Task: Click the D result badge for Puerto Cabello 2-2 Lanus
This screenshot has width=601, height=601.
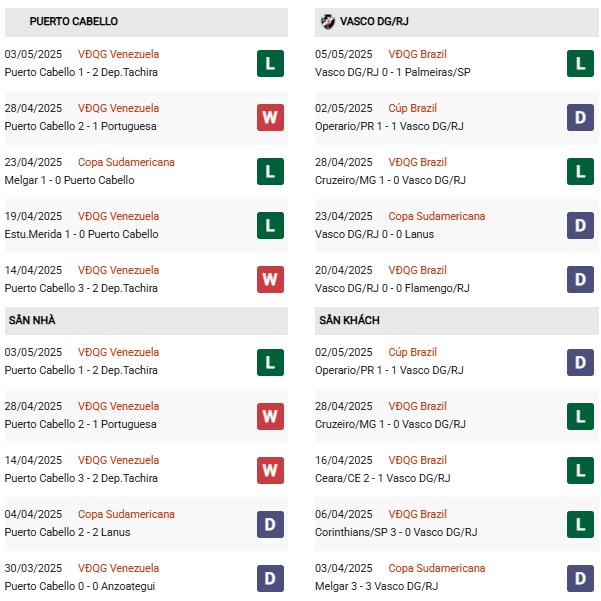Action: pyautogui.click(x=270, y=524)
